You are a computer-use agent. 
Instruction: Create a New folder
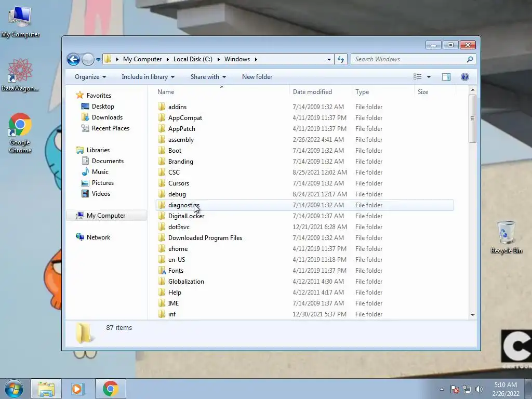pyautogui.click(x=257, y=77)
